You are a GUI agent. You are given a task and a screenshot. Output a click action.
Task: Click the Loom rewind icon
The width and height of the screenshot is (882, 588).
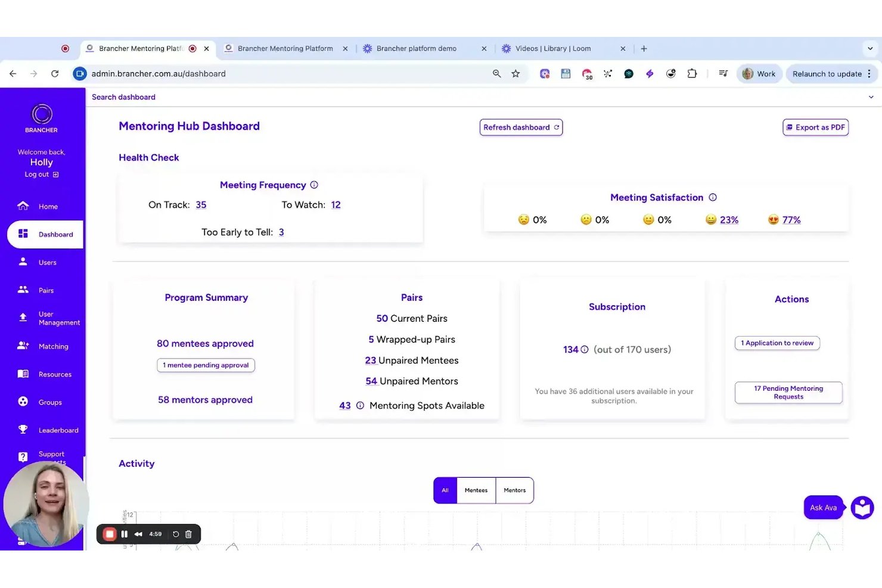click(138, 534)
